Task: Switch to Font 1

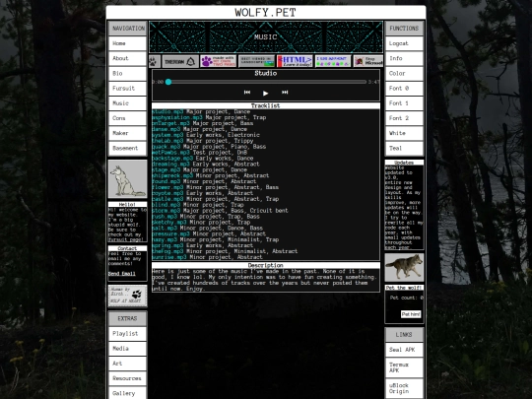Action: pos(404,103)
